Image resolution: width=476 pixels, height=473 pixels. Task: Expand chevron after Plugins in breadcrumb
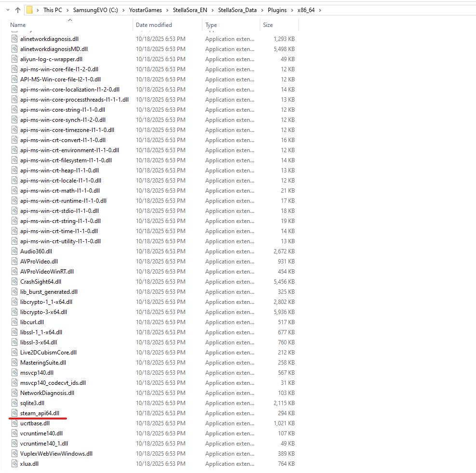coord(292,10)
